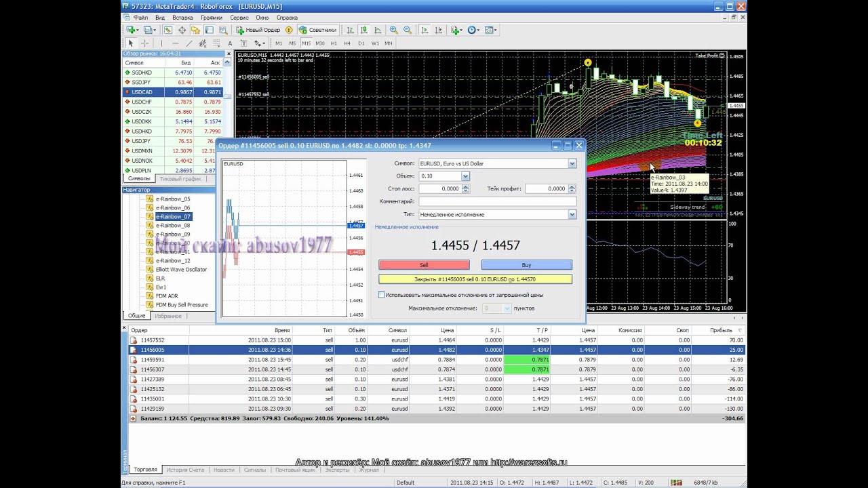Adjust Тейк профит value with spinner
The image size is (868, 488).
[x=572, y=189]
